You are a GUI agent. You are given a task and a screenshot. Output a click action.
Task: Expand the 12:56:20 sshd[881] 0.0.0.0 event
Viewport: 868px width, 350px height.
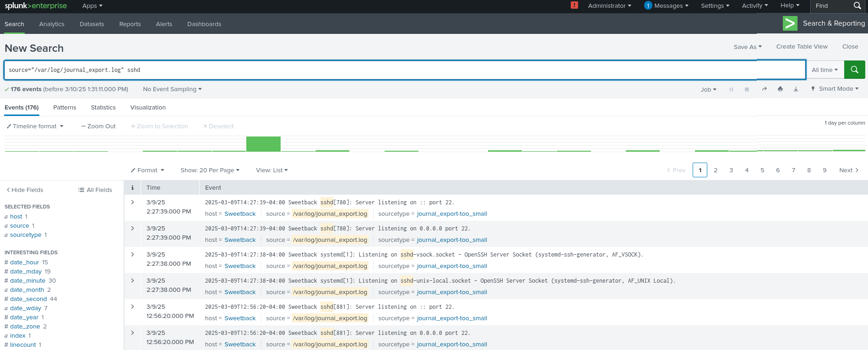(132, 333)
